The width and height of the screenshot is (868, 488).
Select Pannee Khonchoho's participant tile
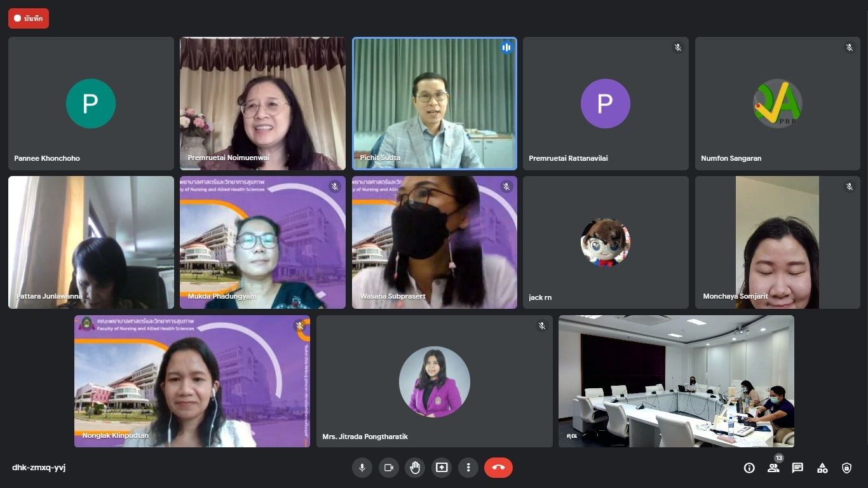click(91, 104)
